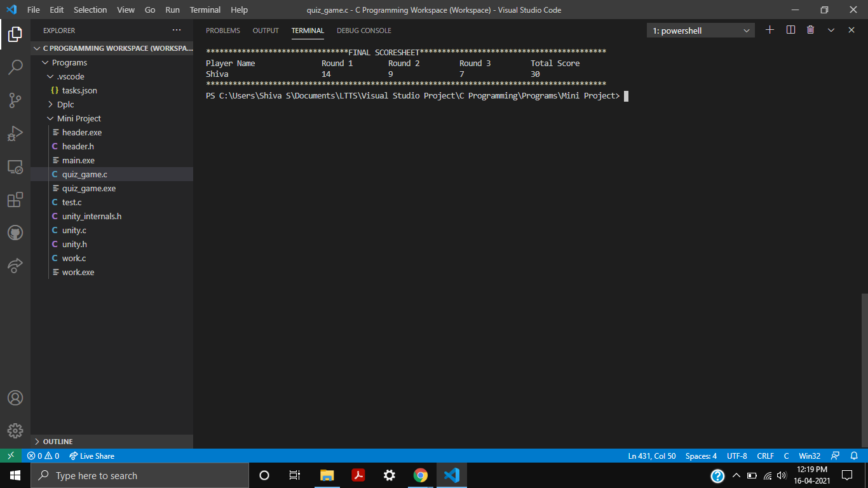Split the terminal pane

(x=790, y=29)
